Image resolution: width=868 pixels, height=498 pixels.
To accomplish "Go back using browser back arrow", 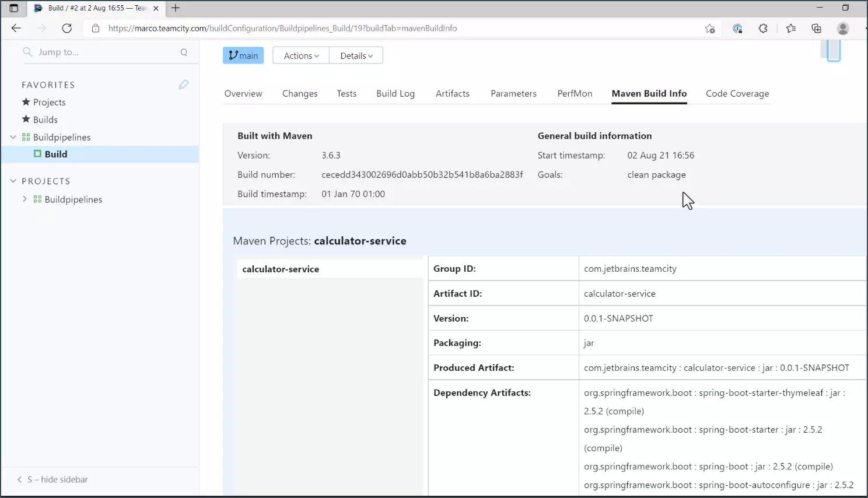I will 16,28.
